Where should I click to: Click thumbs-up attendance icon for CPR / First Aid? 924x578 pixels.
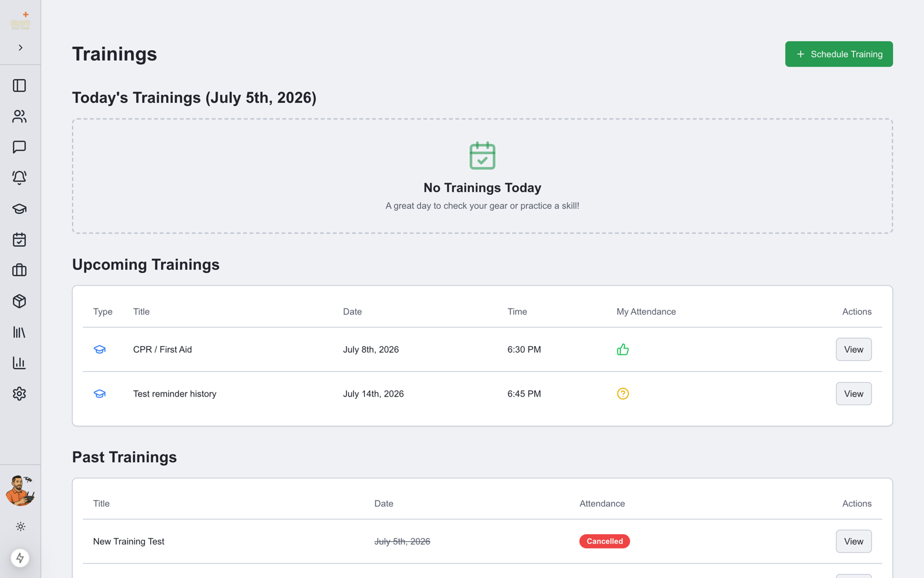(x=623, y=349)
